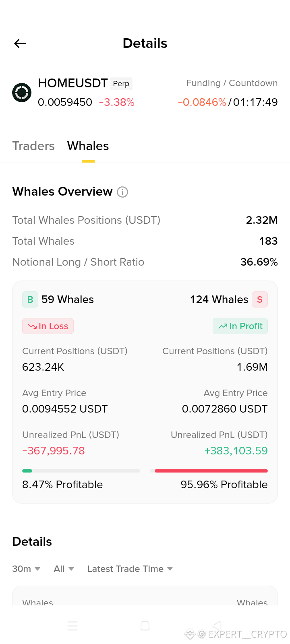Open the HOME coin logo icon
The image size is (290, 644).
(x=22, y=93)
